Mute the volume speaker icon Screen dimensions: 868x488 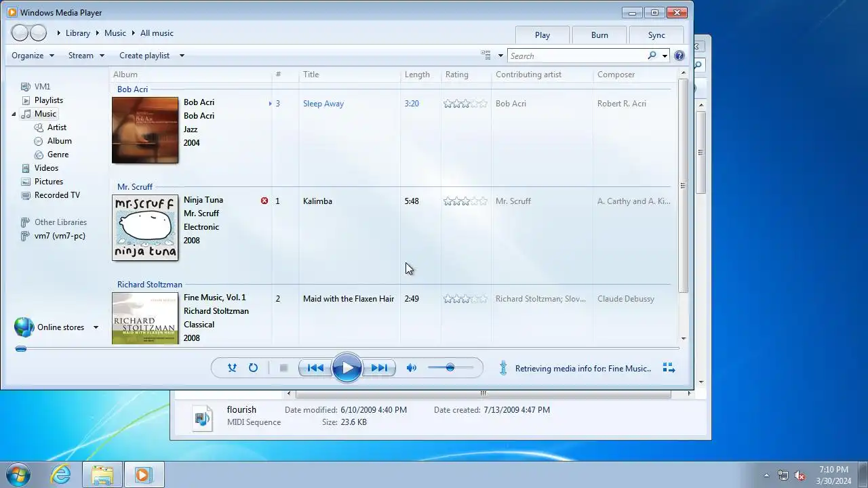411,368
